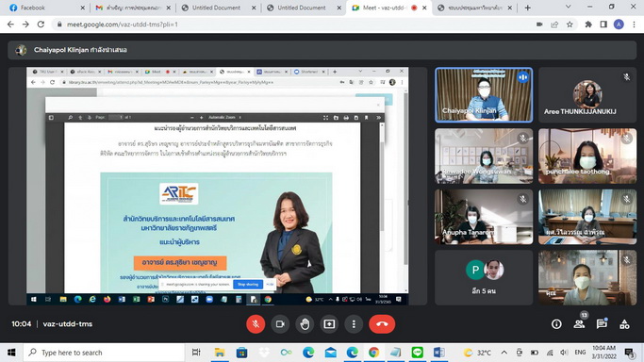This screenshot has width=644, height=362.
Task: Toggle Chrome side panel
Action: (603, 25)
